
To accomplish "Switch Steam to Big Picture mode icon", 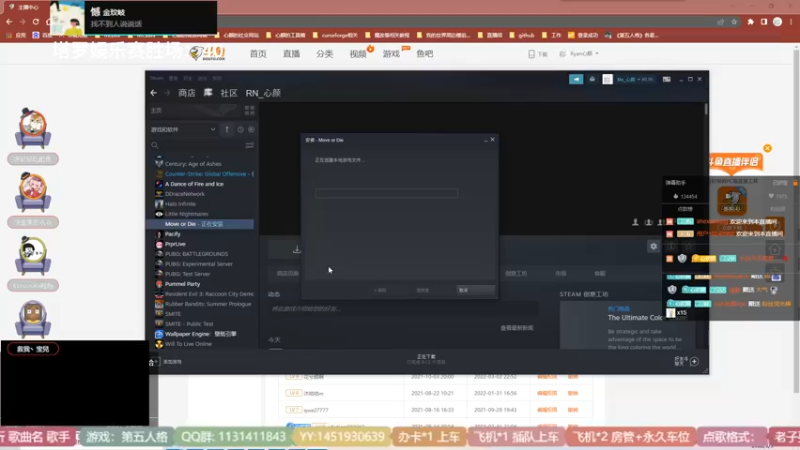I will (x=666, y=79).
